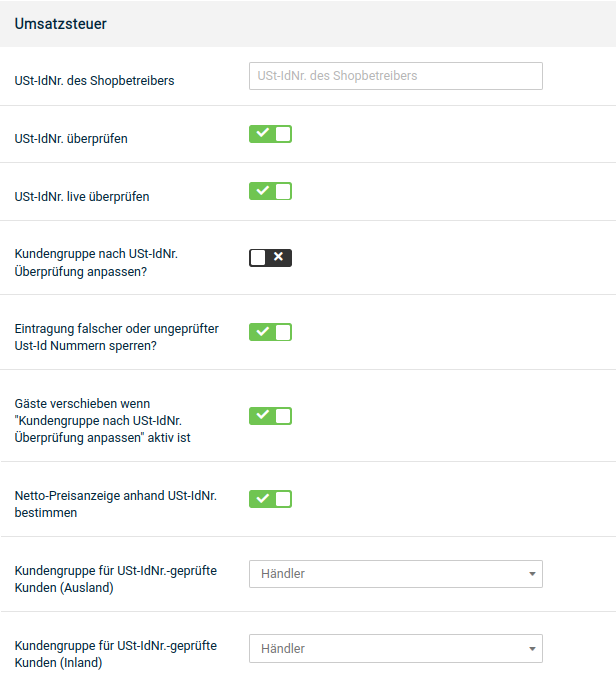
Task: Enable Kundengruppe nach USt-IdNr. Überprüfung anpassen switch
Action: pyautogui.click(x=270, y=258)
